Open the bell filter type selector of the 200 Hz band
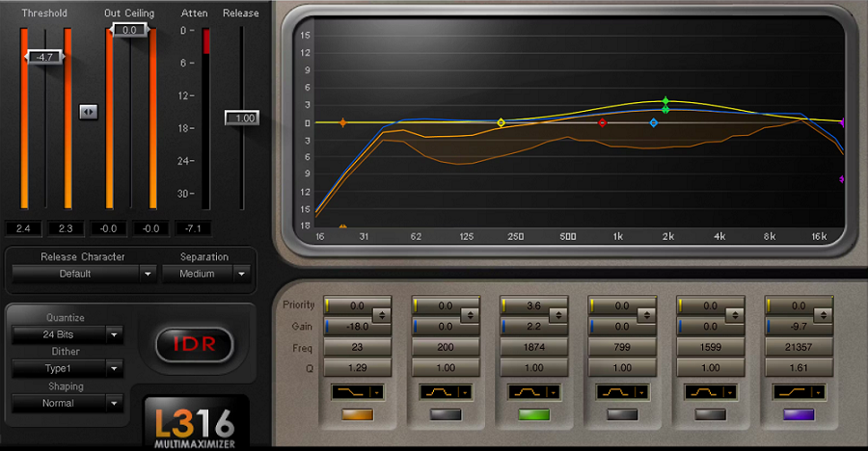The image size is (868, 451). tap(446, 392)
